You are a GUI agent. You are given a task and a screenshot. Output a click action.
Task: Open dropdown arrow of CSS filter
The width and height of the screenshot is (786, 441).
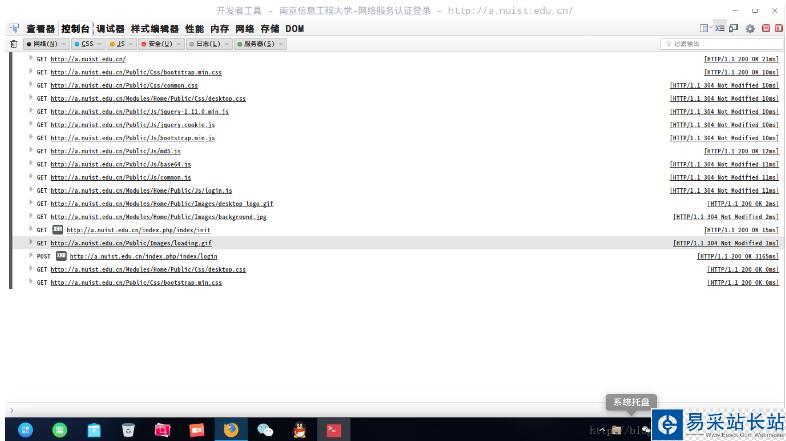[100, 44]
